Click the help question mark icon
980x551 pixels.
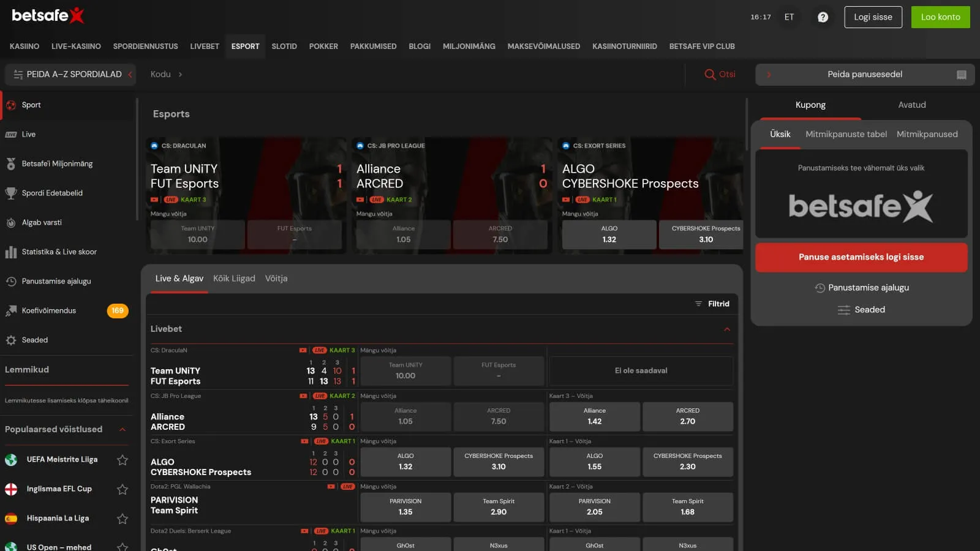point(823,17)
